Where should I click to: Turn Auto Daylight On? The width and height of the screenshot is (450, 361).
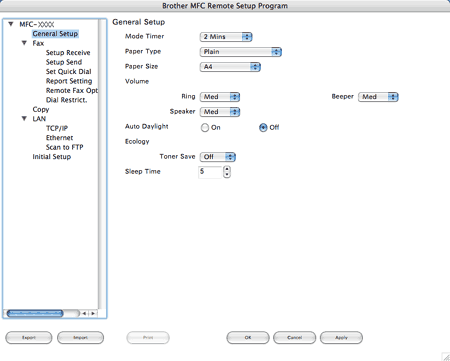click(205, 128)
